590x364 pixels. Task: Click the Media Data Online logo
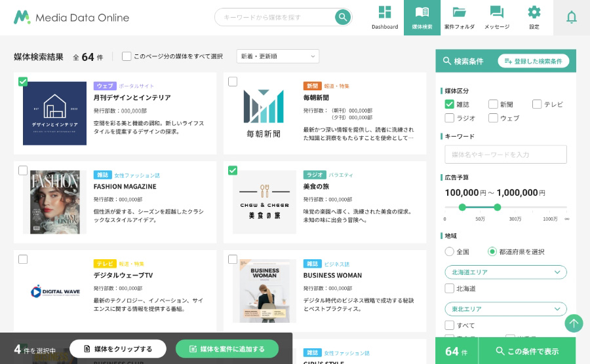pos(71,18)
